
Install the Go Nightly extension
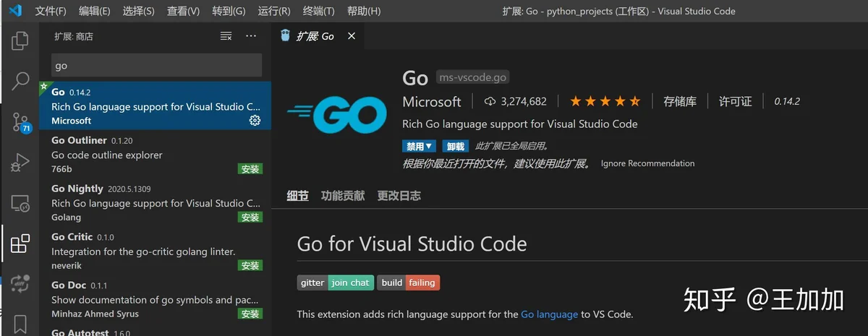click(250, 217)
